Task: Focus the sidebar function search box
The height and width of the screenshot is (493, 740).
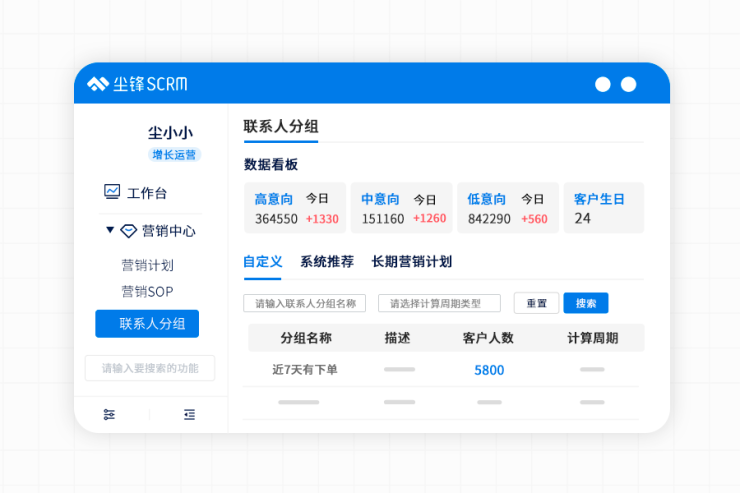Action: (149, 368)
